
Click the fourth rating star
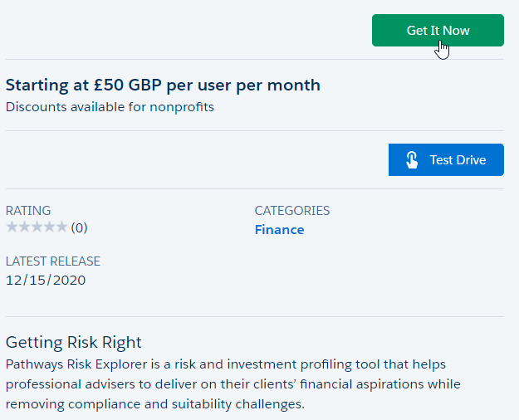click(x=49, y=227)
